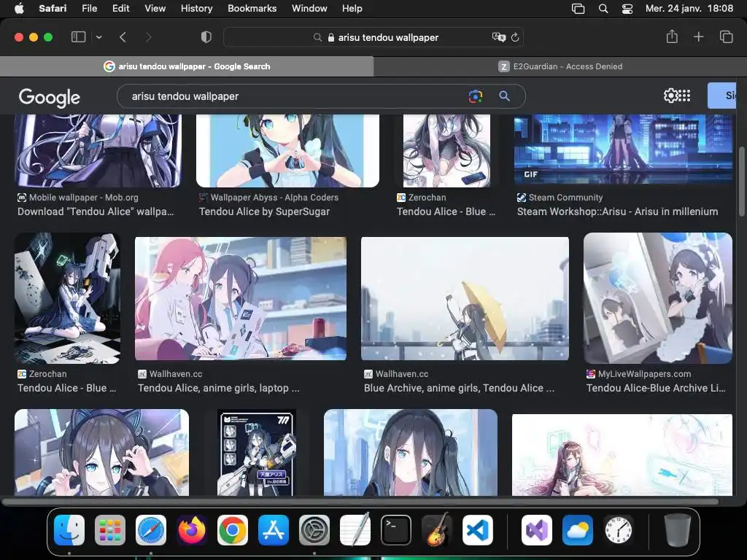Screen dimensions: 747x560
Task: Open a new tab with plus button
Action: [698, 36]
